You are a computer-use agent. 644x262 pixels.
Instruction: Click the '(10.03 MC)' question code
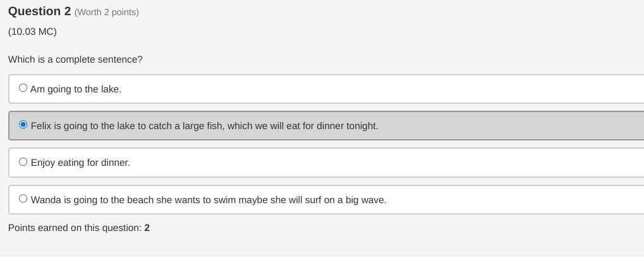coord(32,32)
